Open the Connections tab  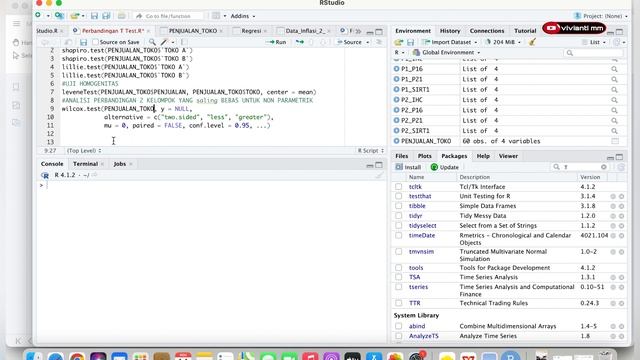[x=487, y=31]
